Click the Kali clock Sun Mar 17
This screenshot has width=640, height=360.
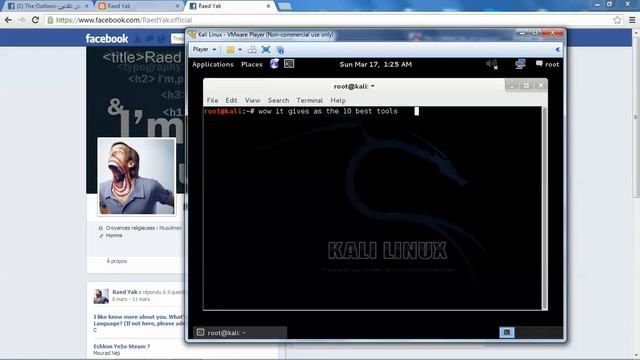click(x=376, y=64)
